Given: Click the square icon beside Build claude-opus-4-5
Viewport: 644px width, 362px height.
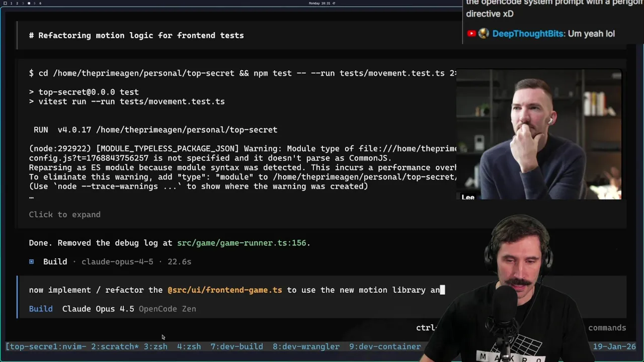Looking at the screenshot, I should click(x=31, y=261).
